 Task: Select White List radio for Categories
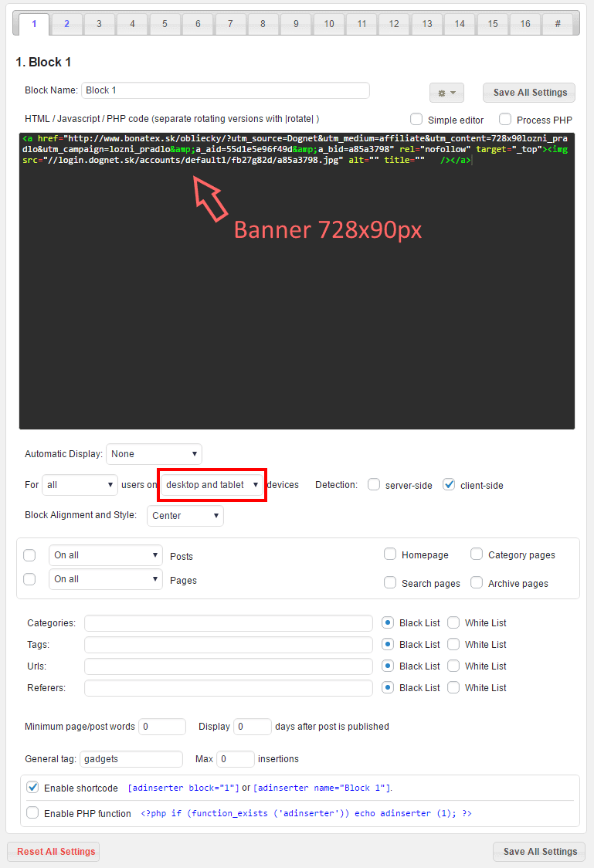(x=453, y=623)
